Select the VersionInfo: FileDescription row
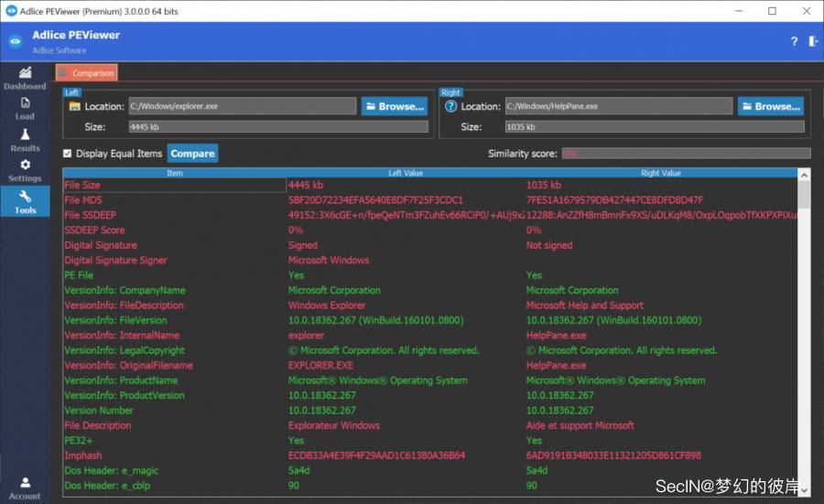Viewport: 824px width, 504px height. point(430,305)
